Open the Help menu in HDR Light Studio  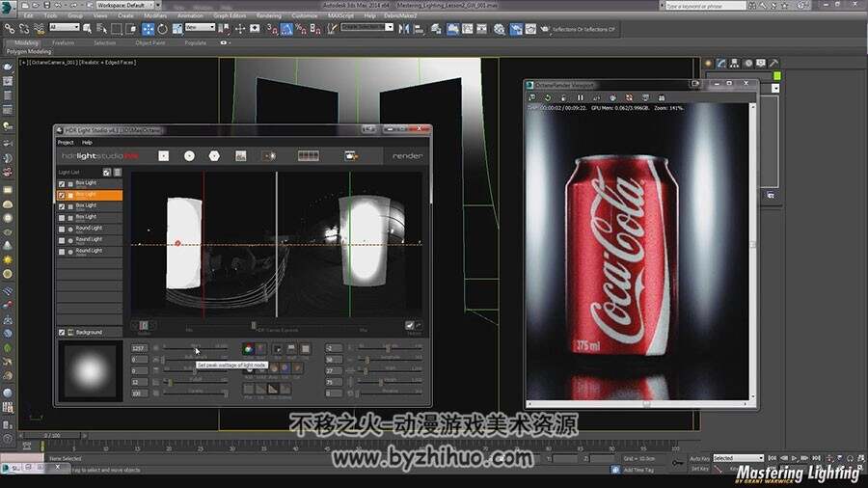pyautogui.click(x=87, y=143)
